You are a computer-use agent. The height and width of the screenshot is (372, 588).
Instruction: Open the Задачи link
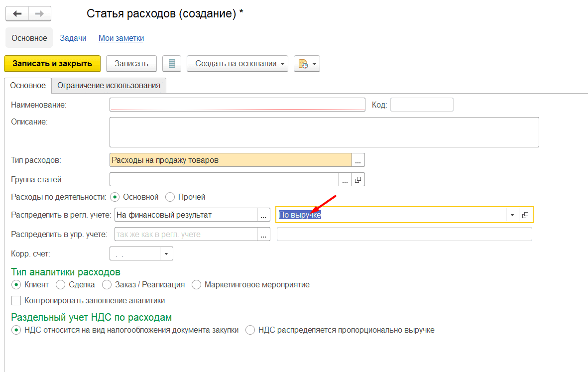pyautogui.click(x=73, y=38)
